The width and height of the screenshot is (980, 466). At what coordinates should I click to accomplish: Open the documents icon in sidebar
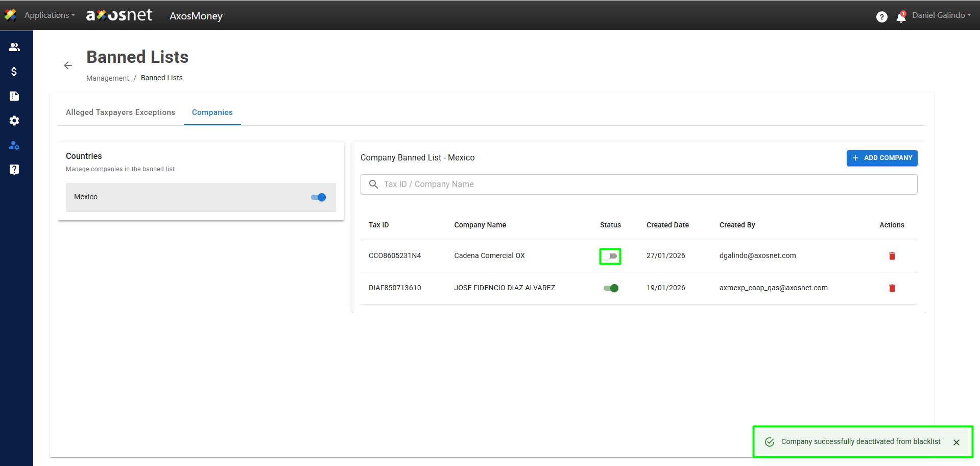(14, 96)
